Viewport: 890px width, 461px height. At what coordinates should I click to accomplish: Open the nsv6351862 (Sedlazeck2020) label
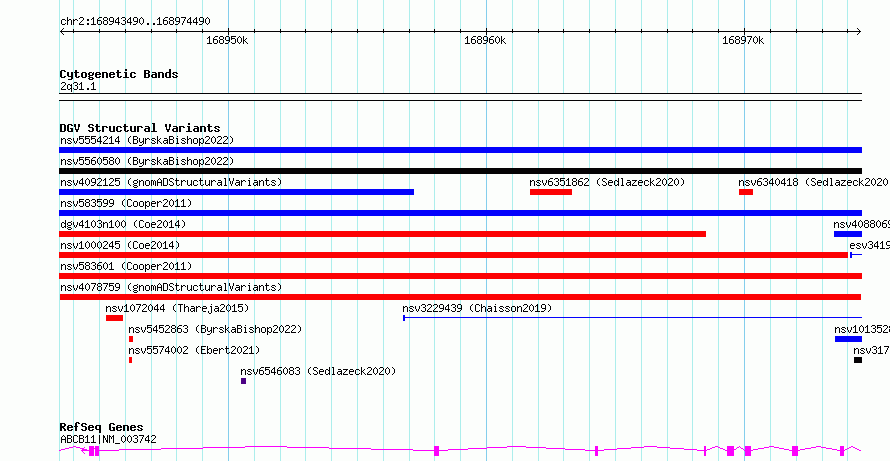(x=607, y=182)
